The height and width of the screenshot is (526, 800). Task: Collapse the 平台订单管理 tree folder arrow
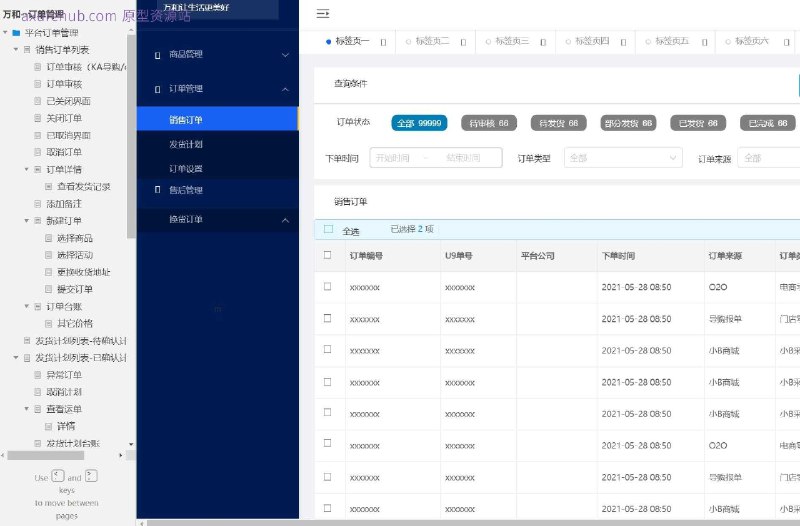tap(5, 33)
